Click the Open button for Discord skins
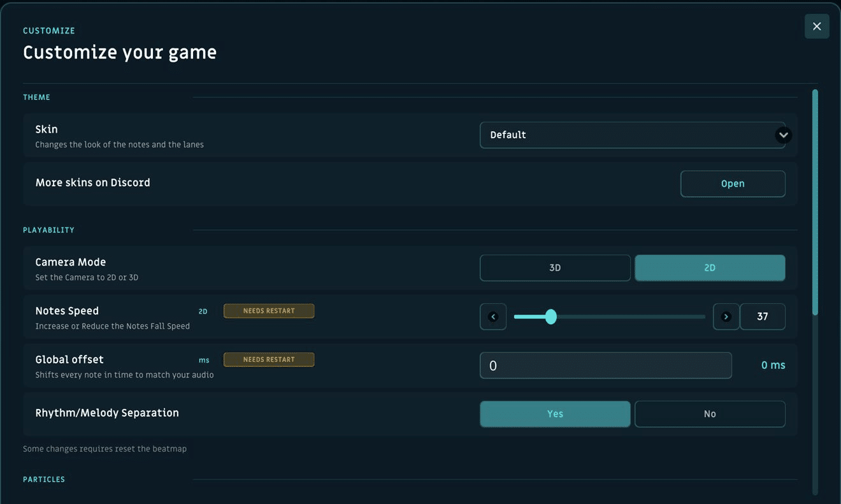Viewport: 841px width, 504px height. tap(733, 184)
